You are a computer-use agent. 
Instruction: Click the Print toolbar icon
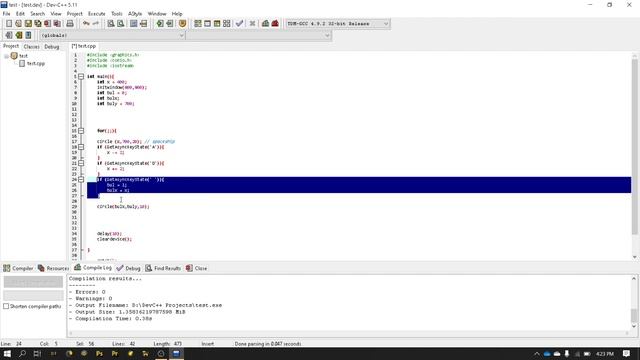(70, 24)
